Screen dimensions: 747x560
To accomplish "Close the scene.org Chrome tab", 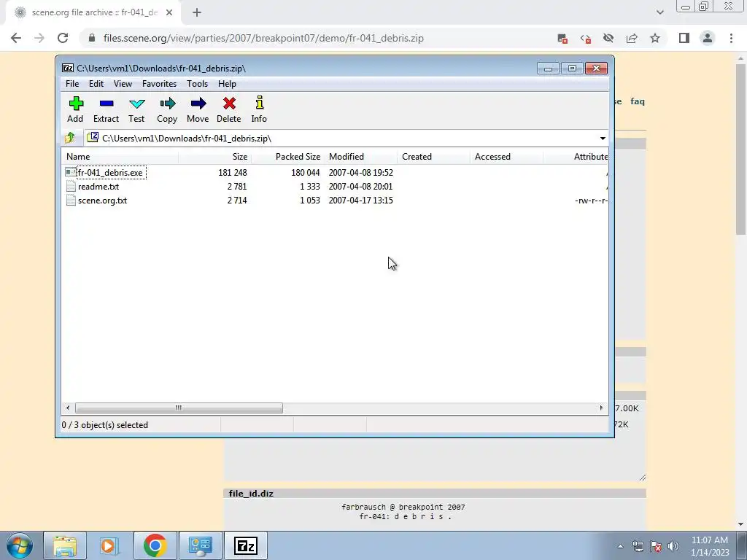I will click(x=169, y=12).
